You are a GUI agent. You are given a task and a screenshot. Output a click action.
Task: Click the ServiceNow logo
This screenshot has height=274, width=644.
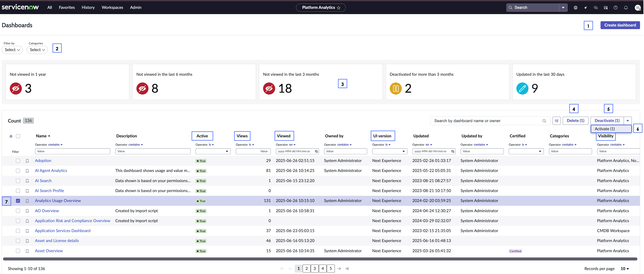click(x=20, y=7)
